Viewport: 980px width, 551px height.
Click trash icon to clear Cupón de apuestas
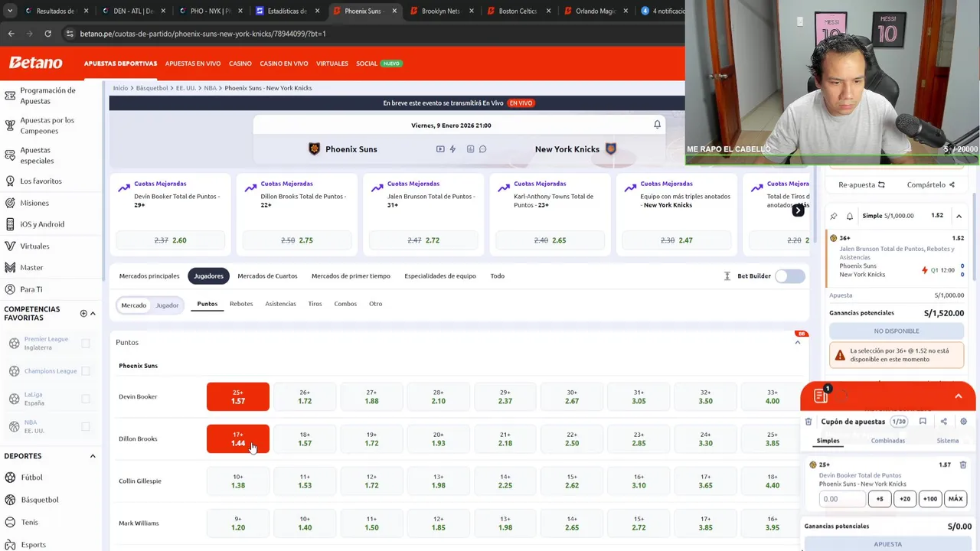(x=808, y=422)
